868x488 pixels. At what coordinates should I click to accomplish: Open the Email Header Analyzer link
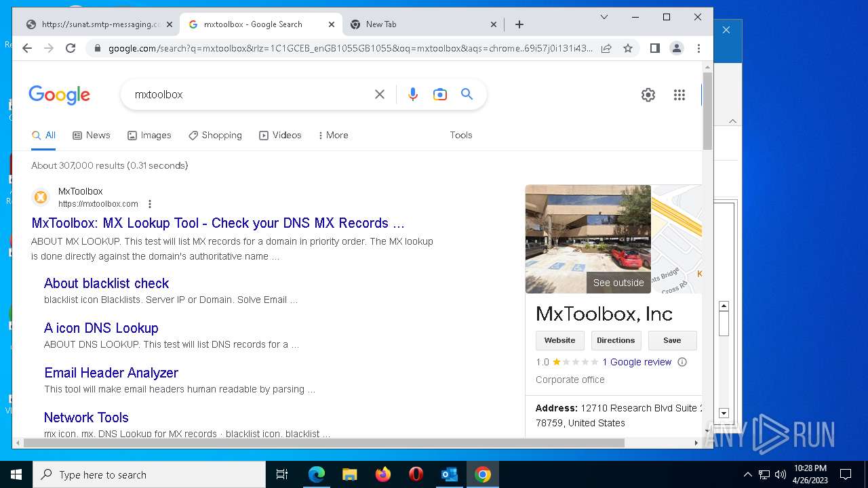[x=111, y=373]
